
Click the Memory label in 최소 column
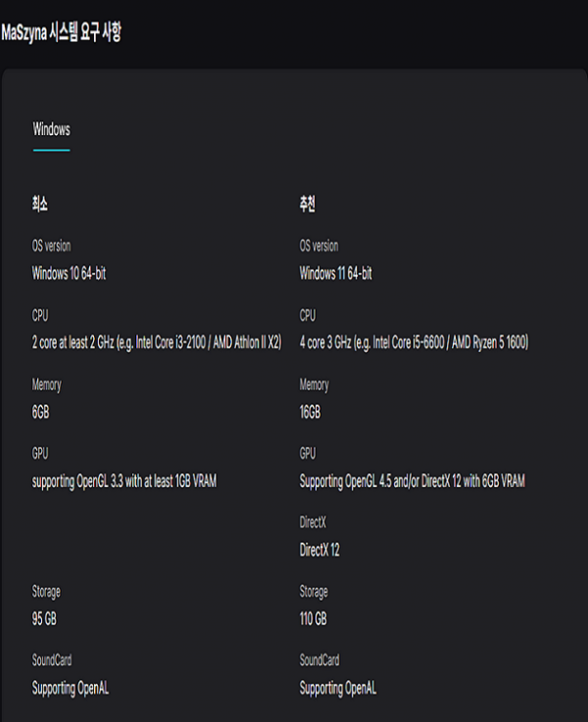pos(46,385)
